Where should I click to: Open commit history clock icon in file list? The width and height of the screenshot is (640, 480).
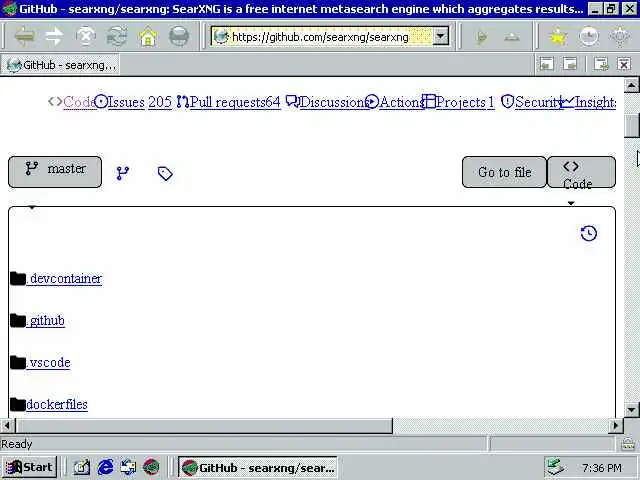589,233
